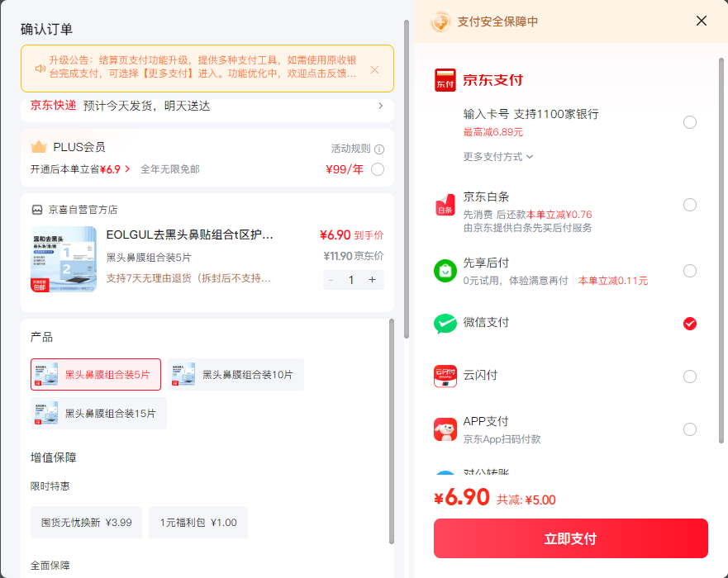Click the 立即支付 pay now button
Viewport: 728px width, 578px height.
(571, 538)
